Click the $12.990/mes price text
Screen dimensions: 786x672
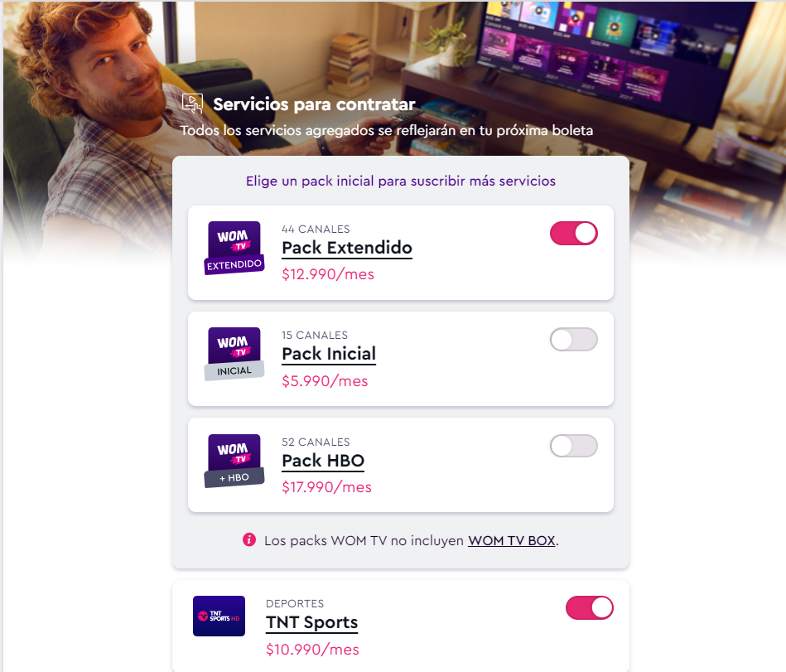click(328, 274)
